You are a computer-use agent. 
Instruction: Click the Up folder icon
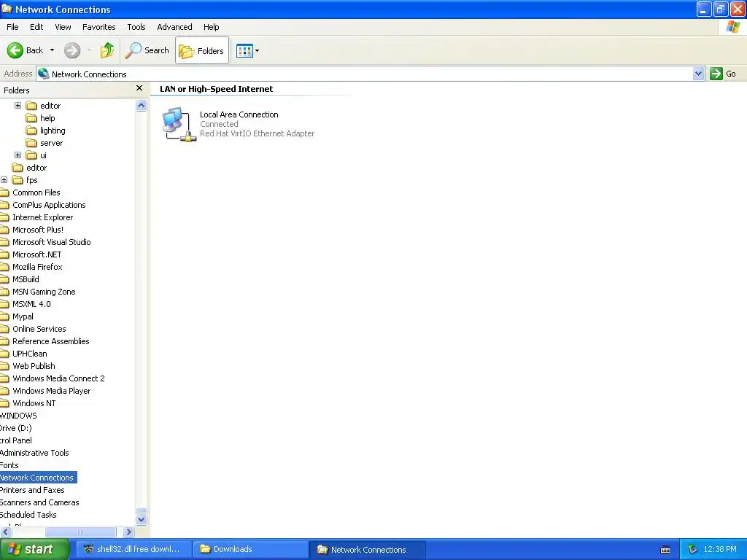click(x=107, y=50)
